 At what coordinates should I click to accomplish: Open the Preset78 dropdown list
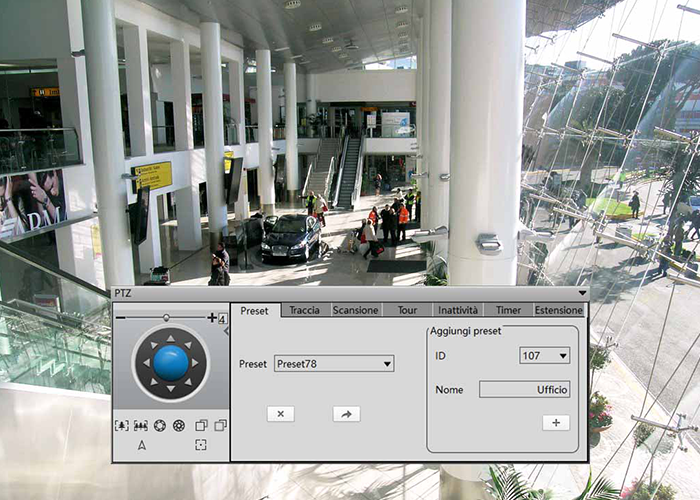(x=387, y=364)
